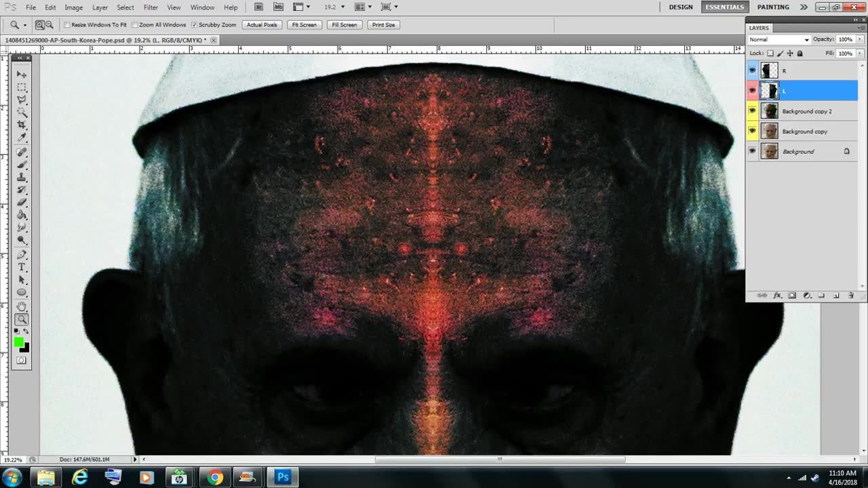Viewport: 868px width, 488px height.
Task: Toggle Quick Mask mode
Action: click(22, 361)
